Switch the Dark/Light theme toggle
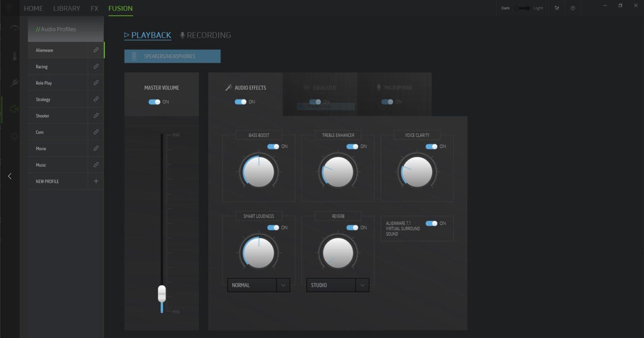The image size is (644, 338). 522,8
